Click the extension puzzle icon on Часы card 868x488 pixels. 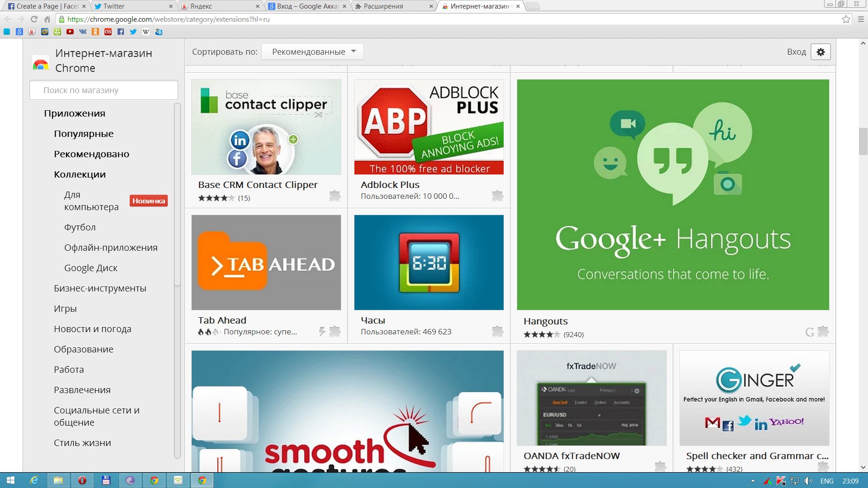497,331
